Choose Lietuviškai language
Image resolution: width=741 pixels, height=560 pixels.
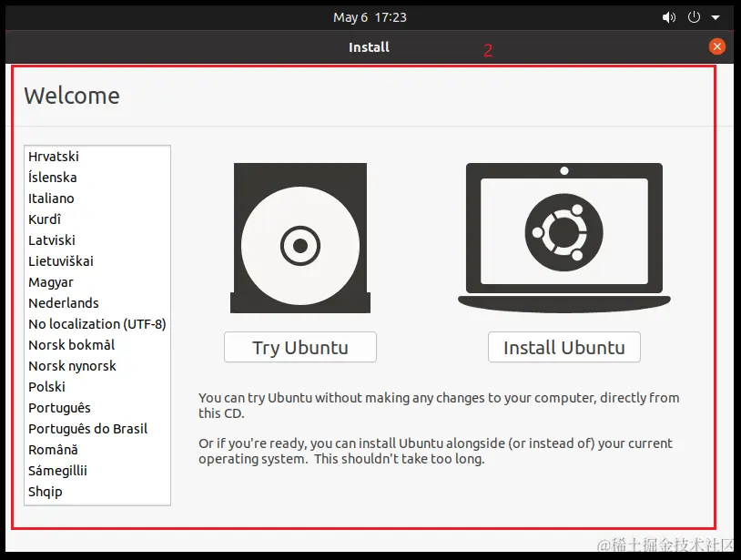point(97,260)
